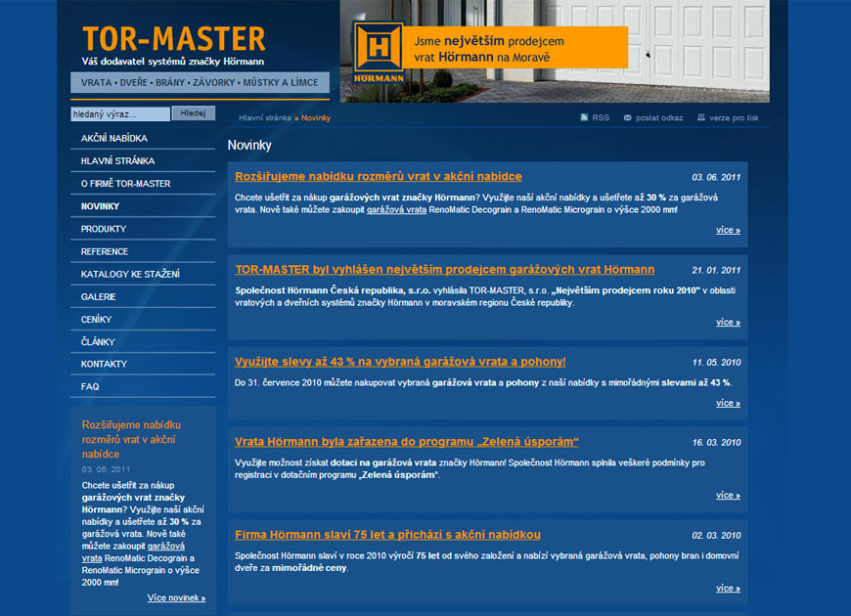
Task: Click the date '03. 06. 2011' in first article
Action: click(x=716, y=178)
